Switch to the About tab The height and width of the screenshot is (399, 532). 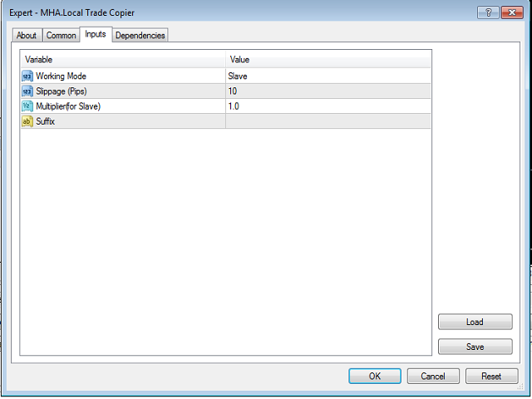click(x=27, y=35)
